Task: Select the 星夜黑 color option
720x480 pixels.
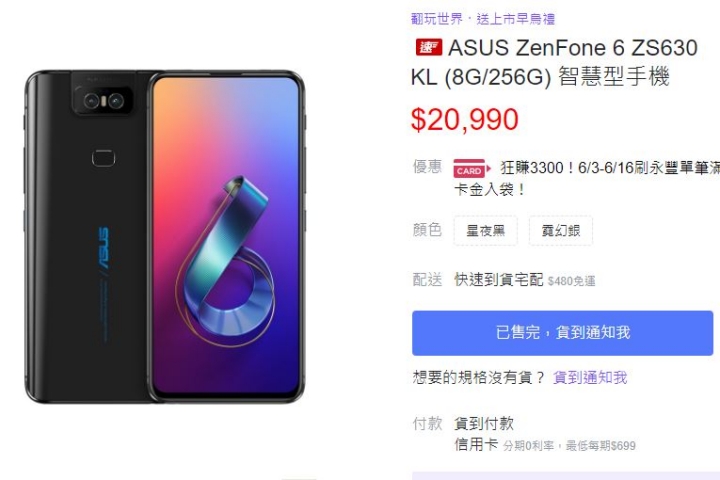Action: pos(485,231)
